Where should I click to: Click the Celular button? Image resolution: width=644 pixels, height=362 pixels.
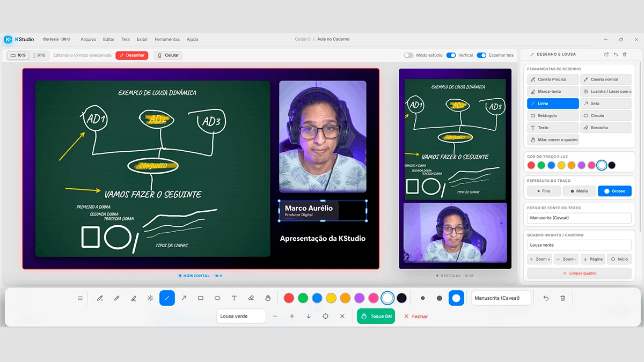click(169, 55)
